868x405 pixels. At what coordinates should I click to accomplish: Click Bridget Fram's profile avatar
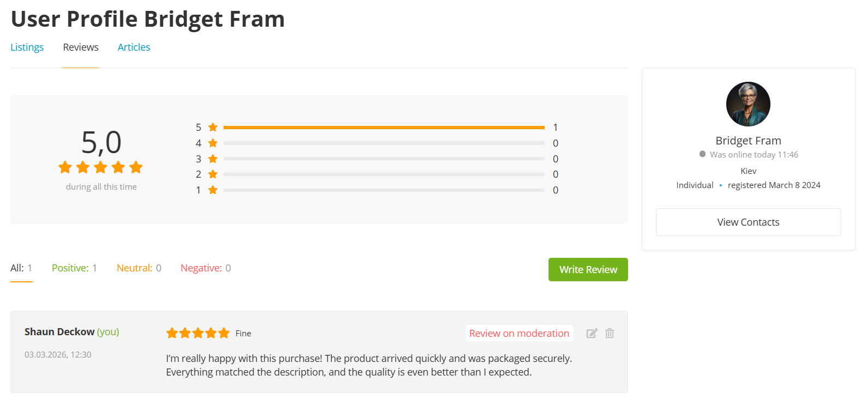(x=748, y=104)
